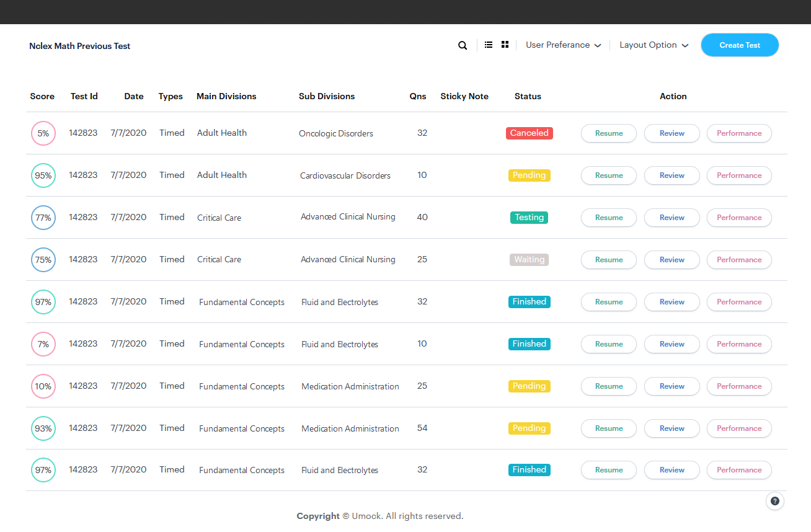Screen dimensions: 811x532
Task: Click the Status column header
Action: pyautogui.click(x=528, y=96)
